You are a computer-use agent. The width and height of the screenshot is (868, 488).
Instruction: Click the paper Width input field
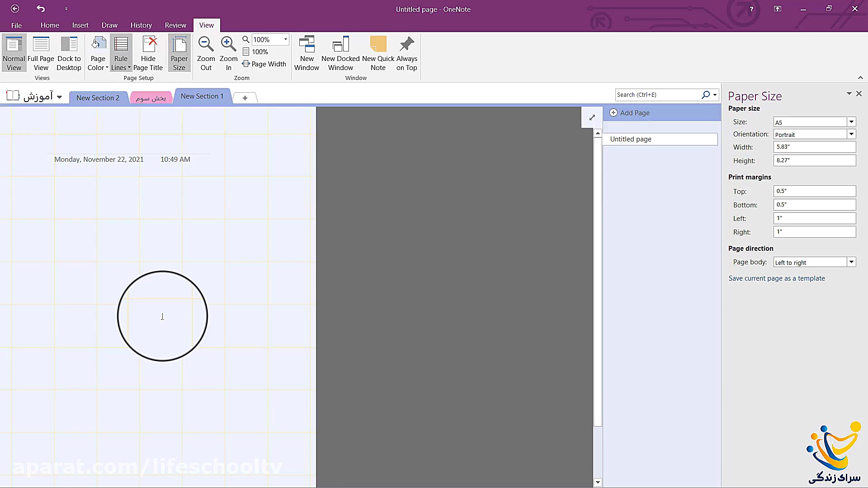[x=814, y=147]
